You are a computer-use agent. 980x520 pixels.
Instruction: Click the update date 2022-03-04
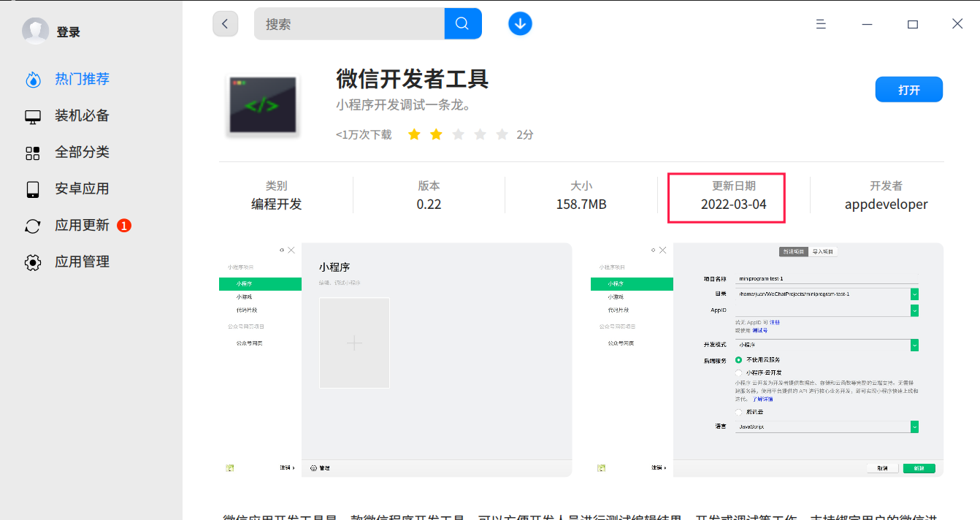tap(734, 204)
